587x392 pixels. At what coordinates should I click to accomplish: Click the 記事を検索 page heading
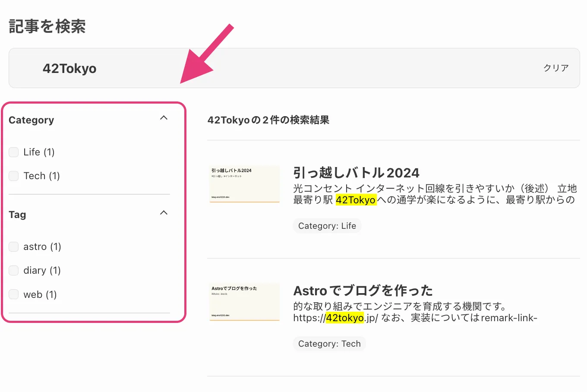coord(47,27)
